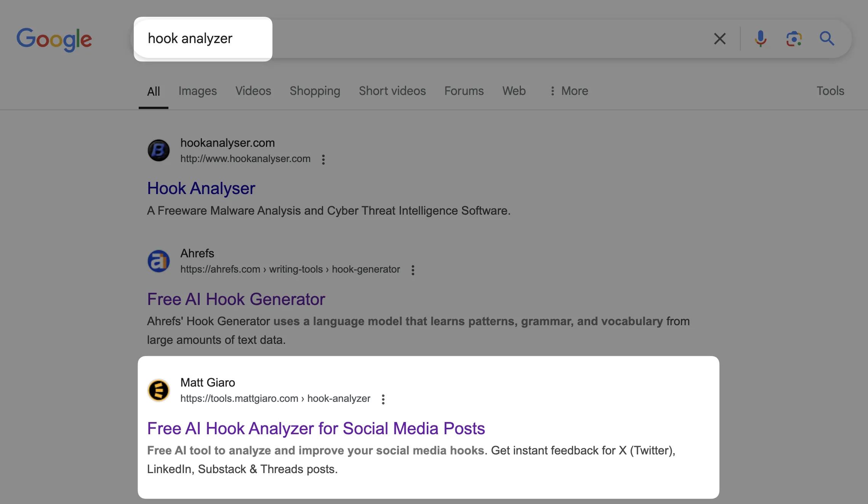Image resolution: width=868 pixels, height=504 pixels.
Task: Click the tools.mattgiaro.com hook-analyzer URL
Action: pos(275,399)
